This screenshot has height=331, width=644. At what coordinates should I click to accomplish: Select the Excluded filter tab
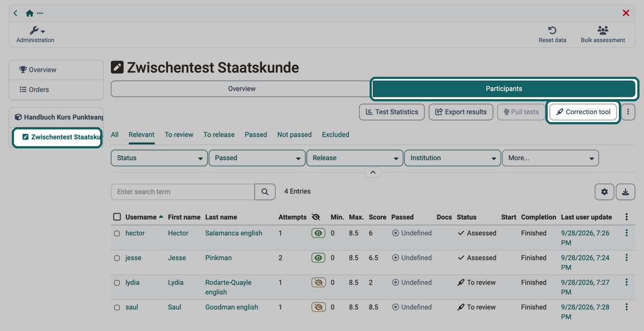[x=335, y=135]
